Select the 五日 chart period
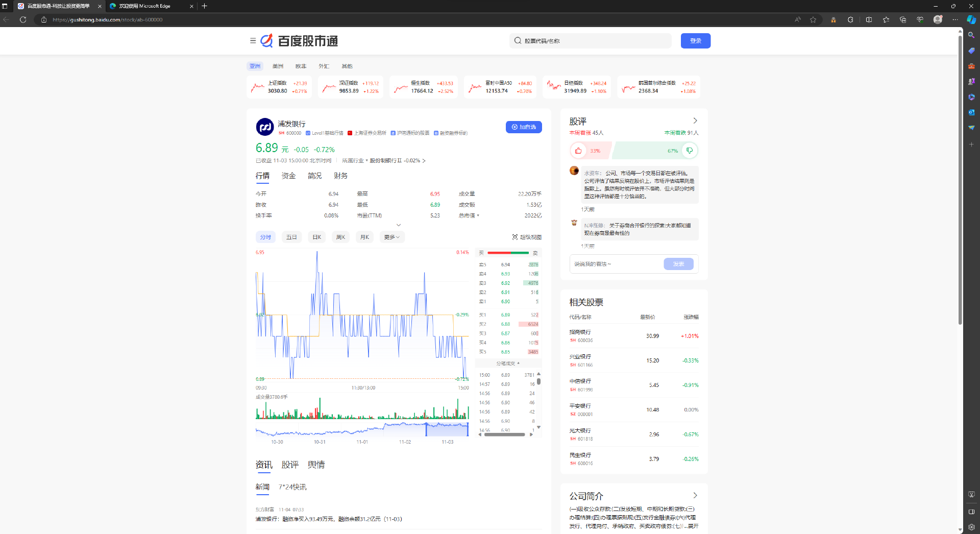 291,237
